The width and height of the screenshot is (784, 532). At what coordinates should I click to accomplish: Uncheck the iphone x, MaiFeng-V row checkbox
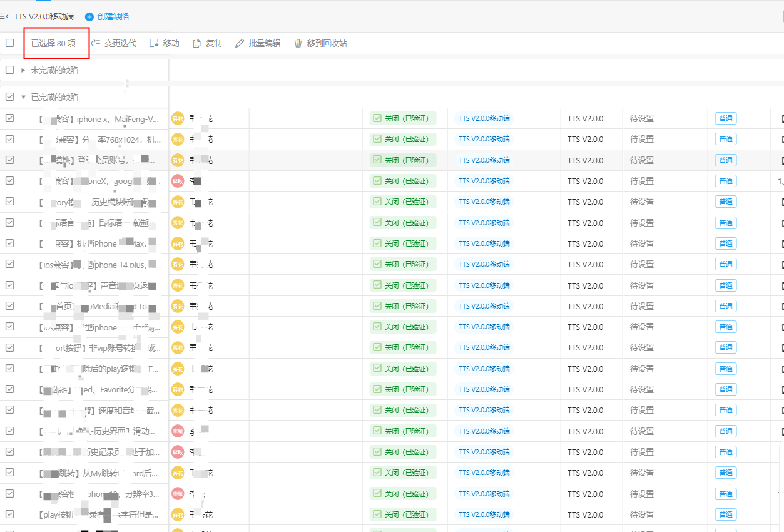[x=10, y=118]
